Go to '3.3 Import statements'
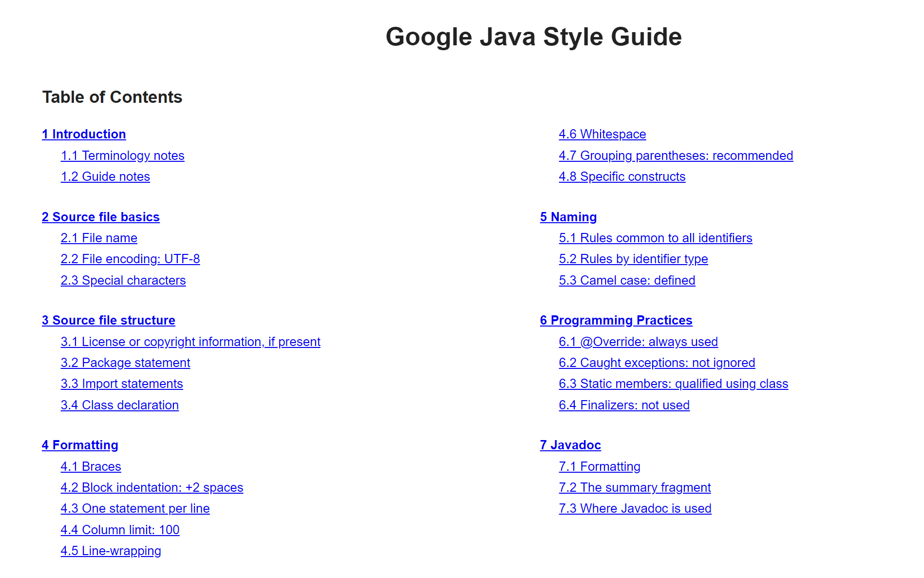This screenshot has width=924, height=578. pyautogui.click(x=122, y=384)
